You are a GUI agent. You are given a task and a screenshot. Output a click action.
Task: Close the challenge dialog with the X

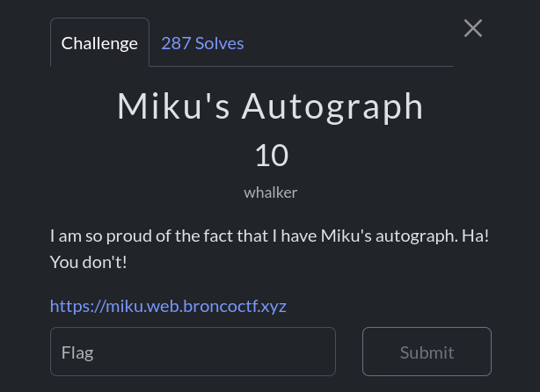tap(473, 28)
